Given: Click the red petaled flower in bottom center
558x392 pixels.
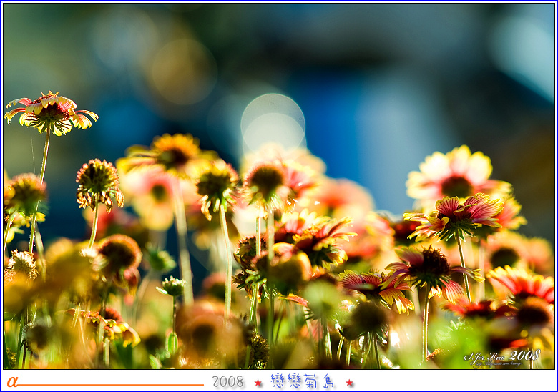Looking at the screenshot, I should 376,287.
